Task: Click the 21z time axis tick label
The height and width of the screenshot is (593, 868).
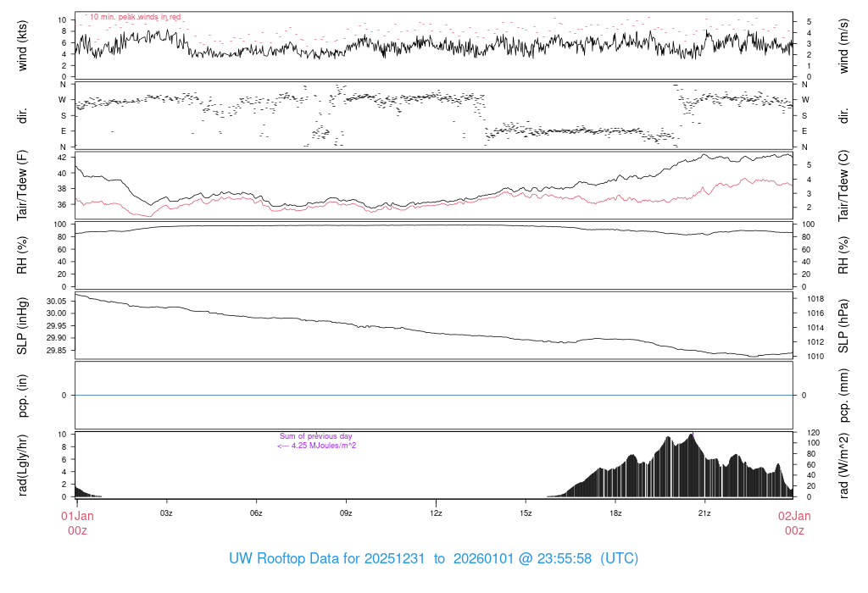Action: tap(704, 513)
